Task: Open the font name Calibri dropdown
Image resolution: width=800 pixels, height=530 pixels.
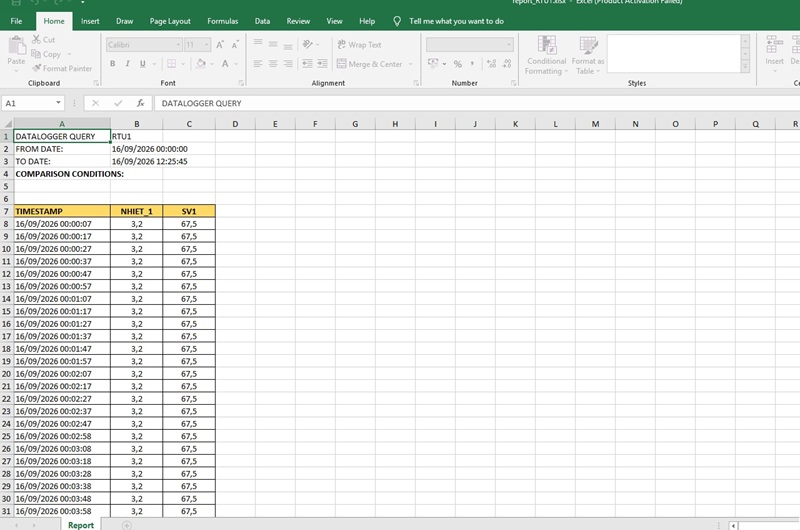Action: (x=178, y=45)
